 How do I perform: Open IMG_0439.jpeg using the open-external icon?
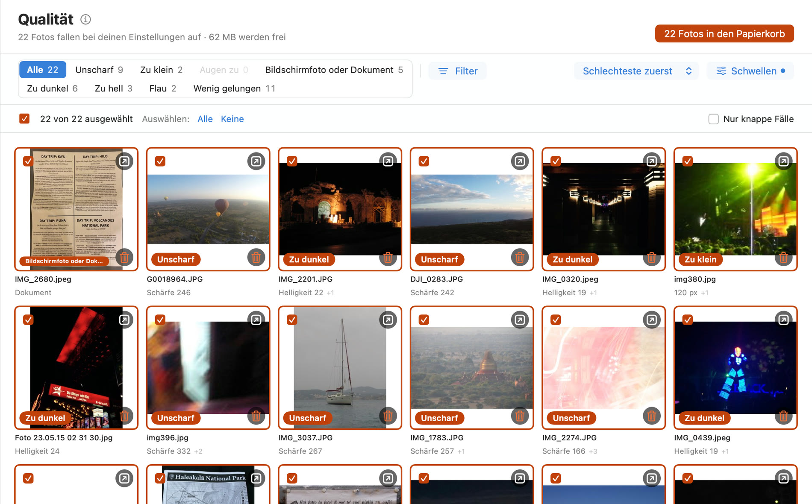[783, 319]
